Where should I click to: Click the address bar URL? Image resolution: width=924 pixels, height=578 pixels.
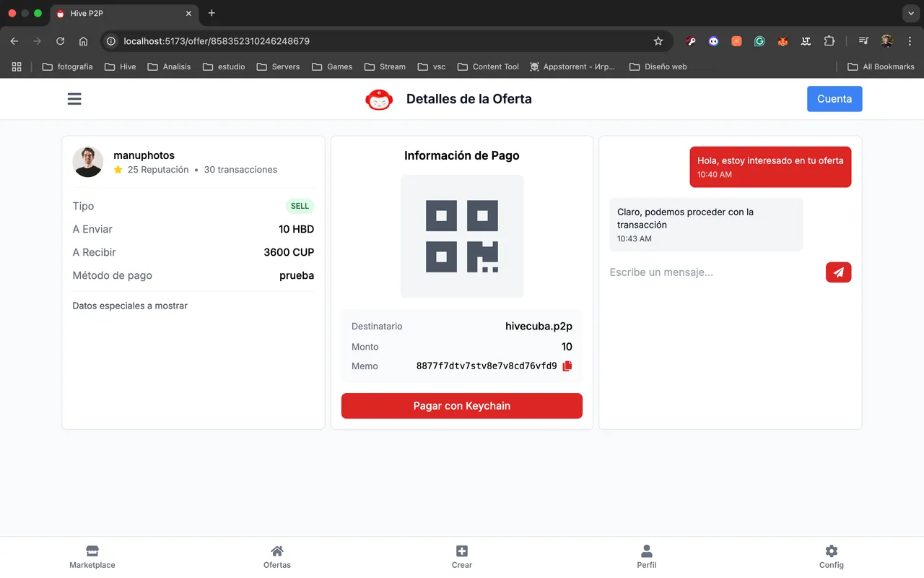(x=217, y=41)
